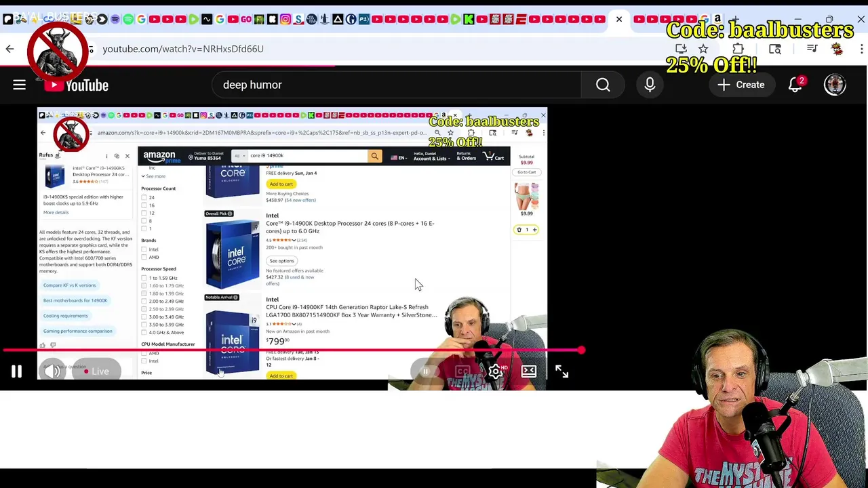Open the Amazon EN language dropdown

click(x=398, y=157)
